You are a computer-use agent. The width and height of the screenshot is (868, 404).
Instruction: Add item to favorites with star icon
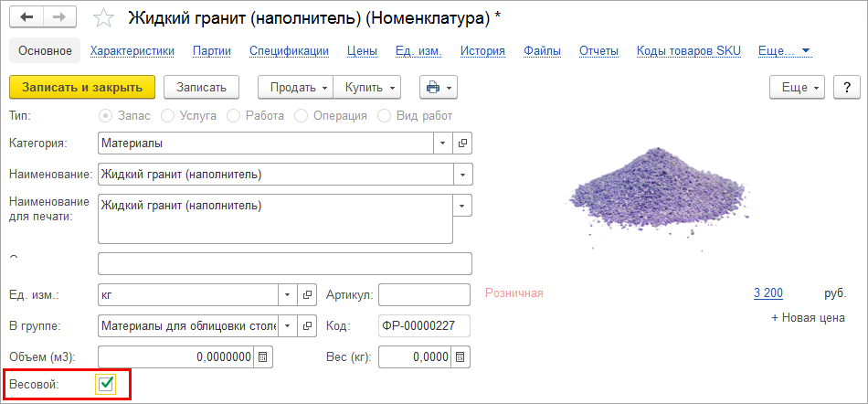[105, 18]
